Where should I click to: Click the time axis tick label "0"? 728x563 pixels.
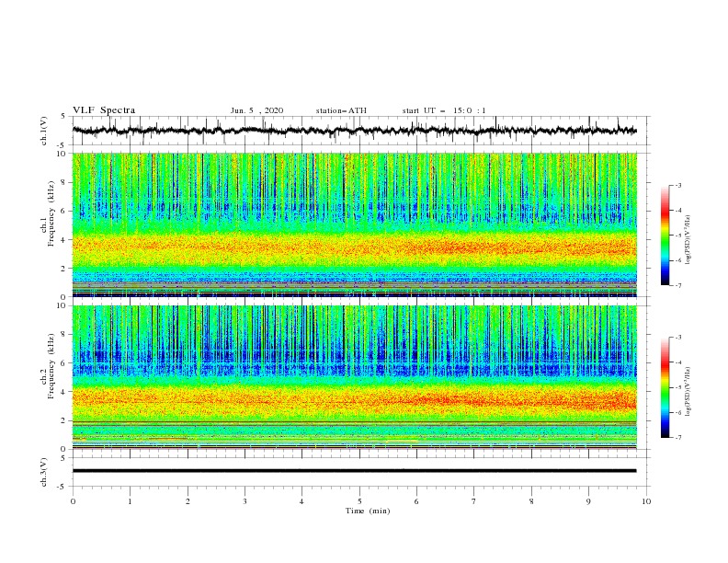(x=73, y=501)
